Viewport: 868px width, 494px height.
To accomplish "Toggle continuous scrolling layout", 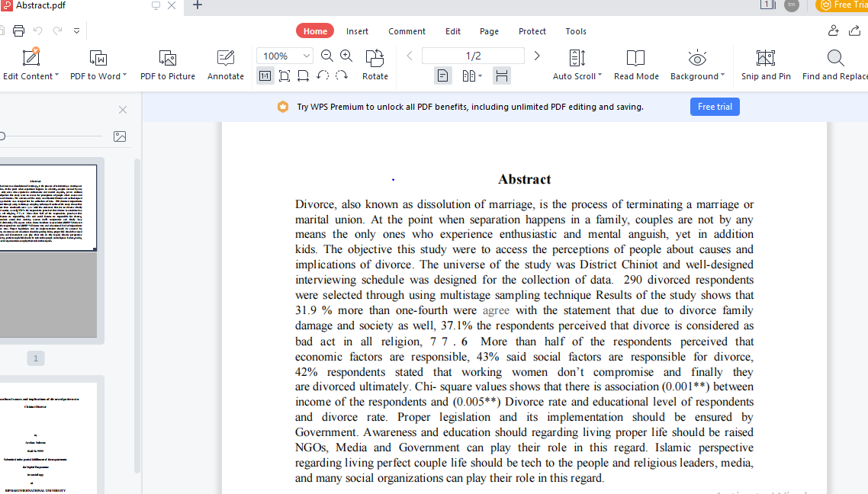I will (502, 75).
